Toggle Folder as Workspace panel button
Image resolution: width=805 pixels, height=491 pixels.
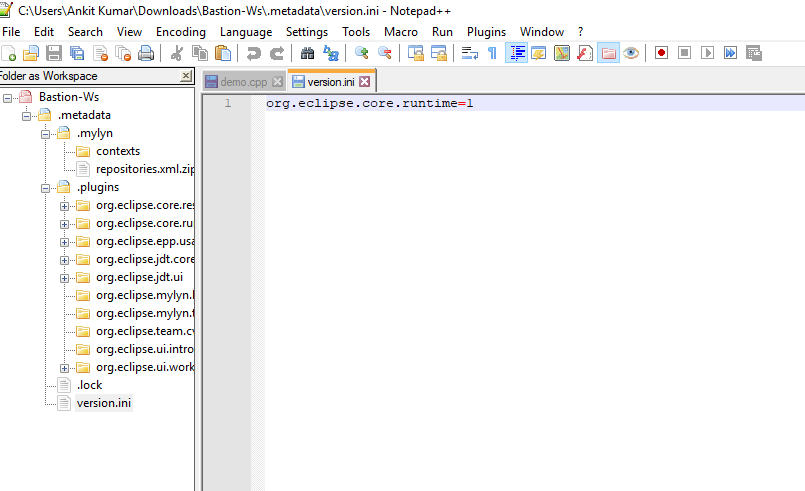(x=608, y=53)
